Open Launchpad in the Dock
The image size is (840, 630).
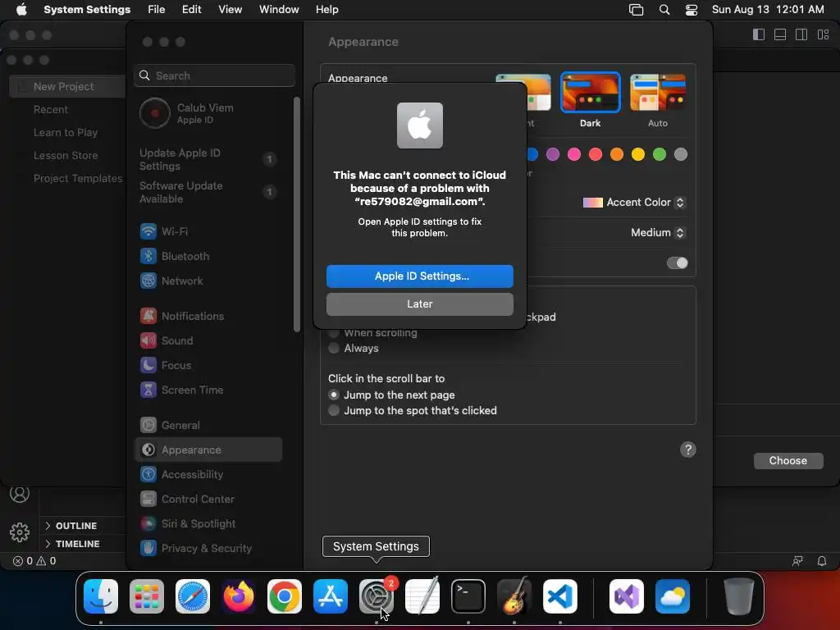[x=147, y=596]
